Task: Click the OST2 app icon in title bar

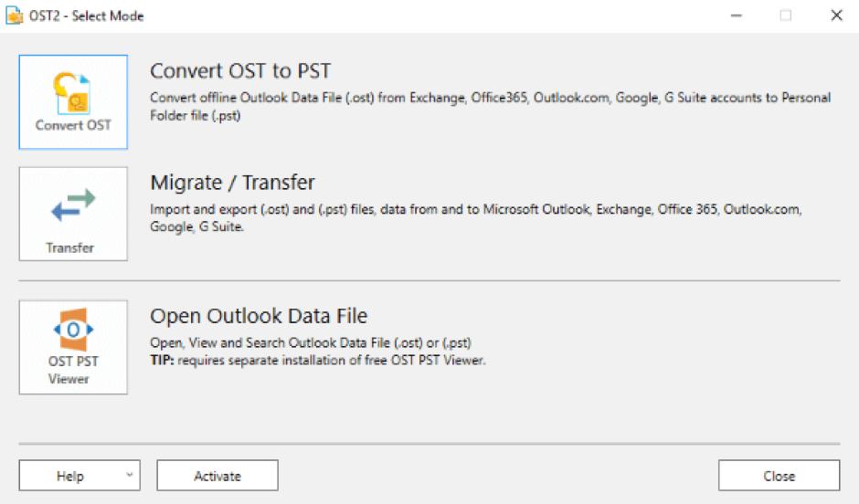Action: click(x=16, y=16)
